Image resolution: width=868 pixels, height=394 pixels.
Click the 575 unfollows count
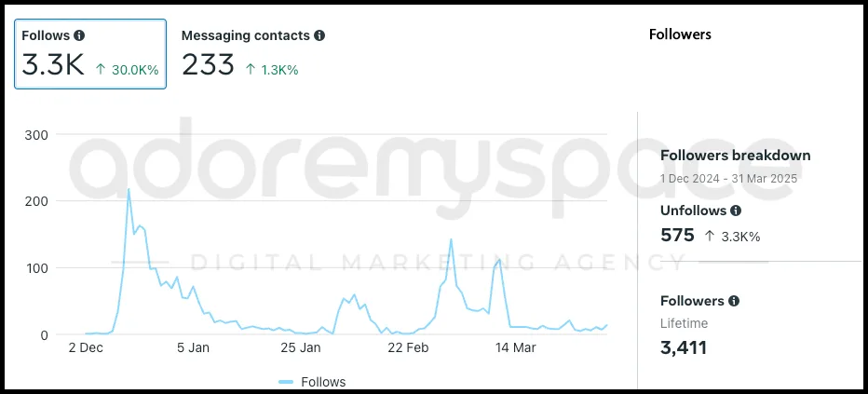point(677,236)
